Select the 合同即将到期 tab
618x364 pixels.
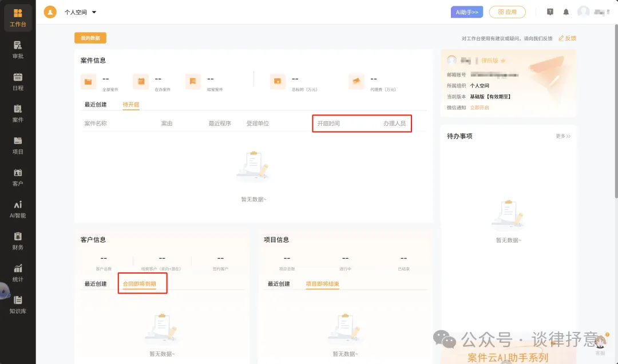coord(140,284)
